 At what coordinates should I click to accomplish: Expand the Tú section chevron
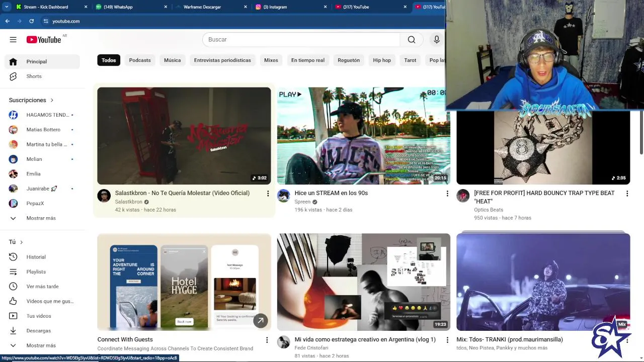pos(21,242)
